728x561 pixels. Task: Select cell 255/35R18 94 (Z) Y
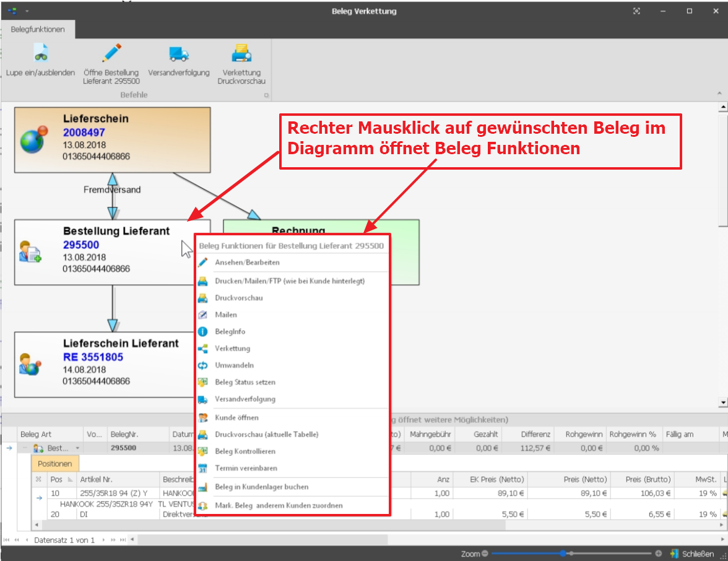tap(118, 493)
